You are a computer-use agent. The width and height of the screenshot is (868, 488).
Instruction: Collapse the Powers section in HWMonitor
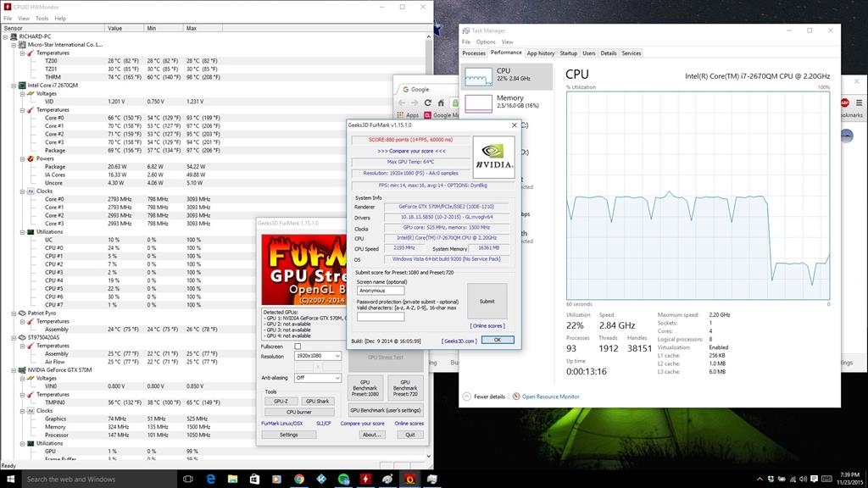(x=22, y=158)
